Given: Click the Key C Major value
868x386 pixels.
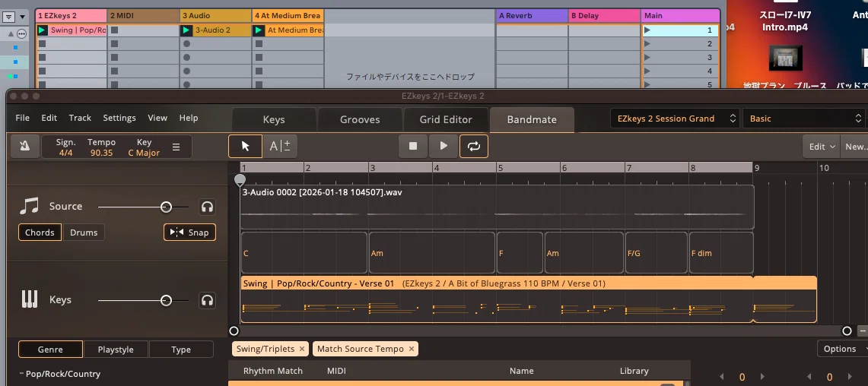Looking at the screenshot, I should point(144,153).
